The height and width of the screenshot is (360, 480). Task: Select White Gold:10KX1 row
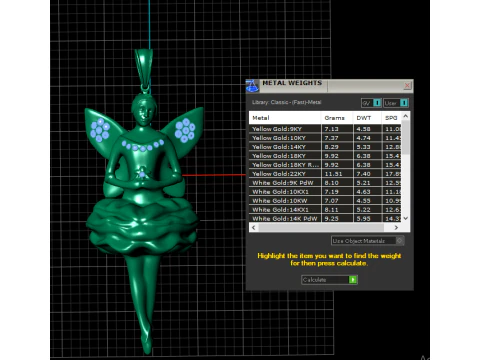point(325,192)
